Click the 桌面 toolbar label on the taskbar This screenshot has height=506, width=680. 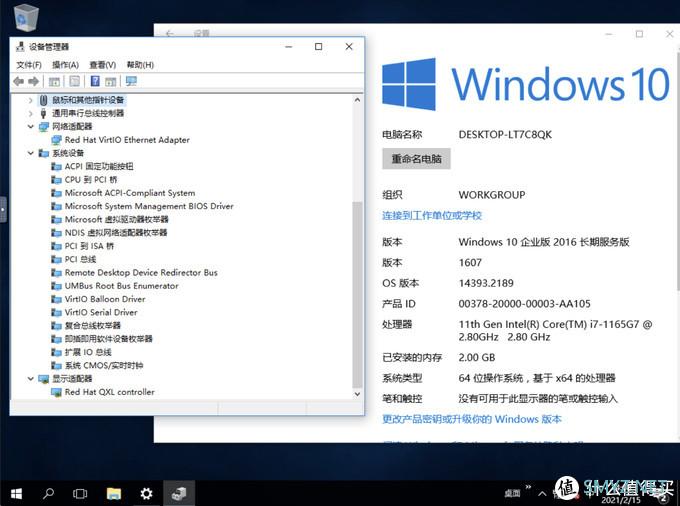(512, 493)
